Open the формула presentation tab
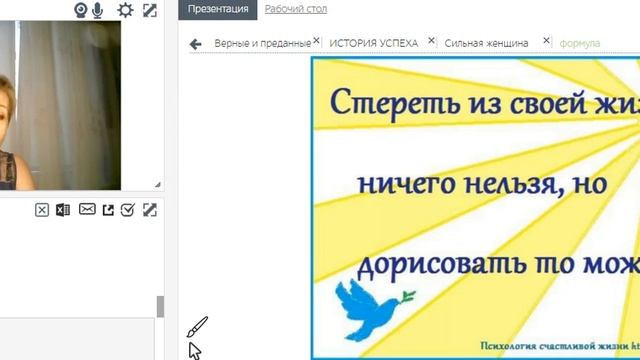Screen dimensions: 640x360 580,43
